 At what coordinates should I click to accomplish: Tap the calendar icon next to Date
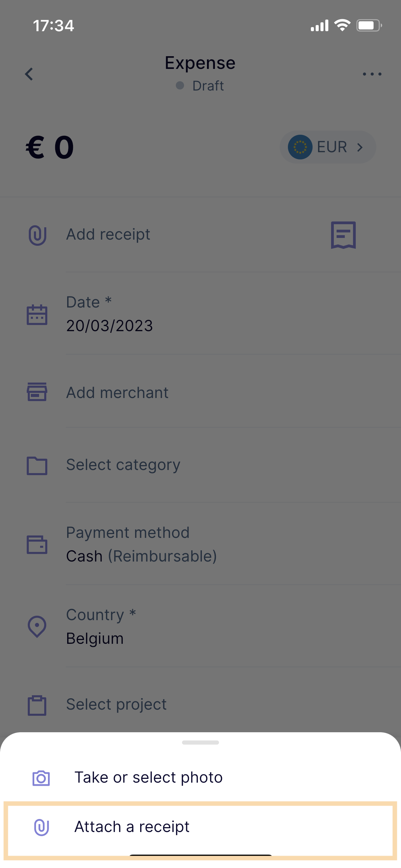click(37, 314)
